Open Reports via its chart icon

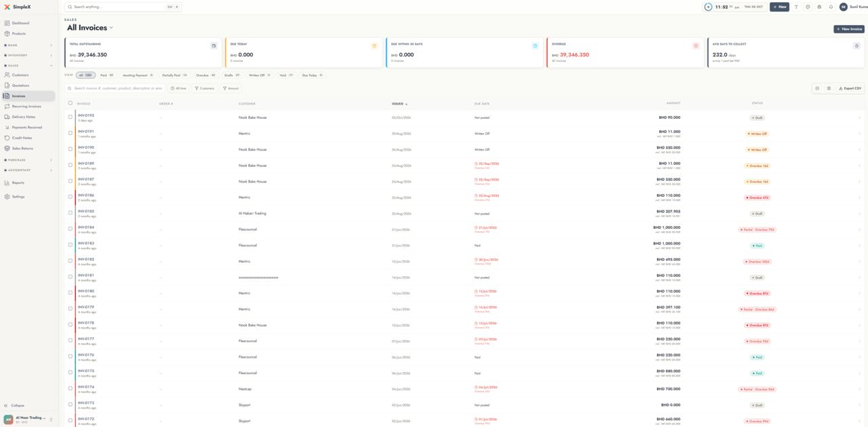[x=7, y=183]
